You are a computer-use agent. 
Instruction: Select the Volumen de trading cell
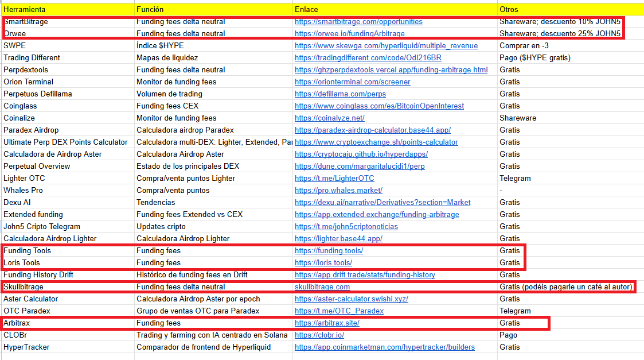tap(213, 94)
